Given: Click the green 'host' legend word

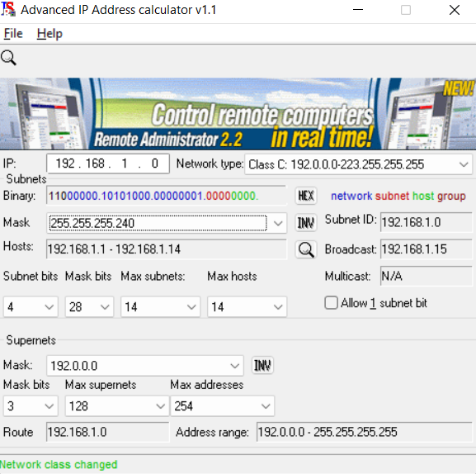Looking at the screenshot, I should point(423,196).
